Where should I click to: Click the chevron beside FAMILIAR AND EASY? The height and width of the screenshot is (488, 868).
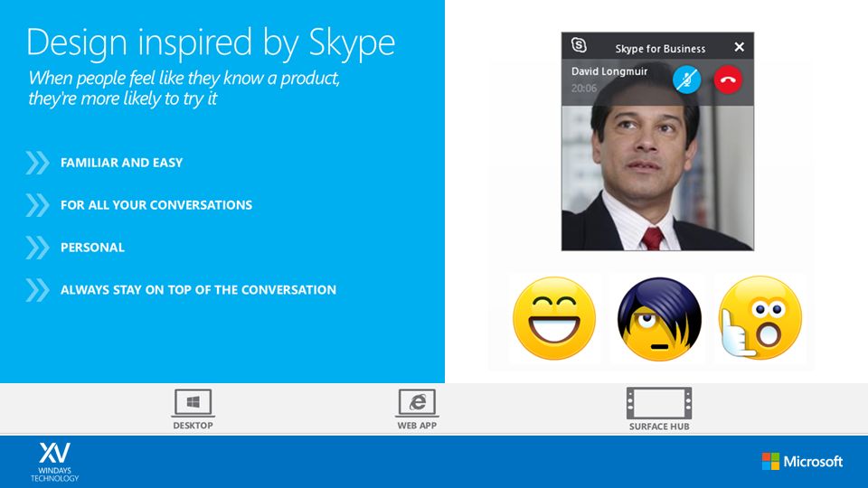[x=38, y=163]
